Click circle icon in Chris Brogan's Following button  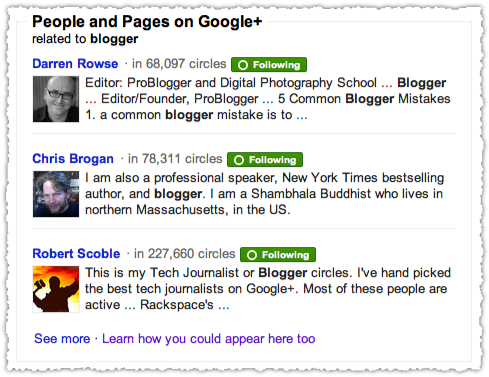(239, 160)
